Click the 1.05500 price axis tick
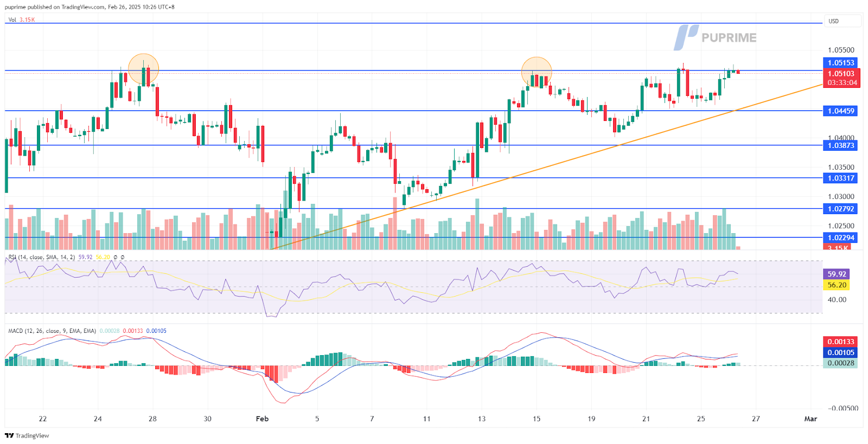Screen dimensions: 868x444 (x=840, y=50)
